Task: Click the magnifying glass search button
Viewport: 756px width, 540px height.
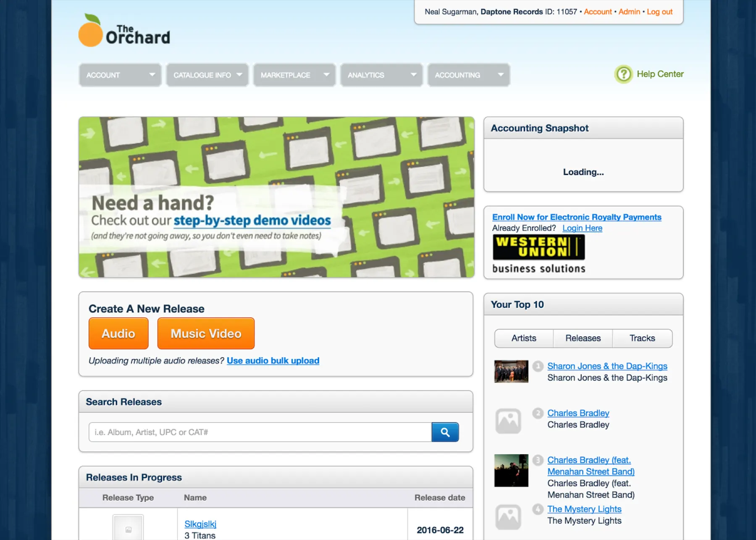Action: click(x=445, y=432)
